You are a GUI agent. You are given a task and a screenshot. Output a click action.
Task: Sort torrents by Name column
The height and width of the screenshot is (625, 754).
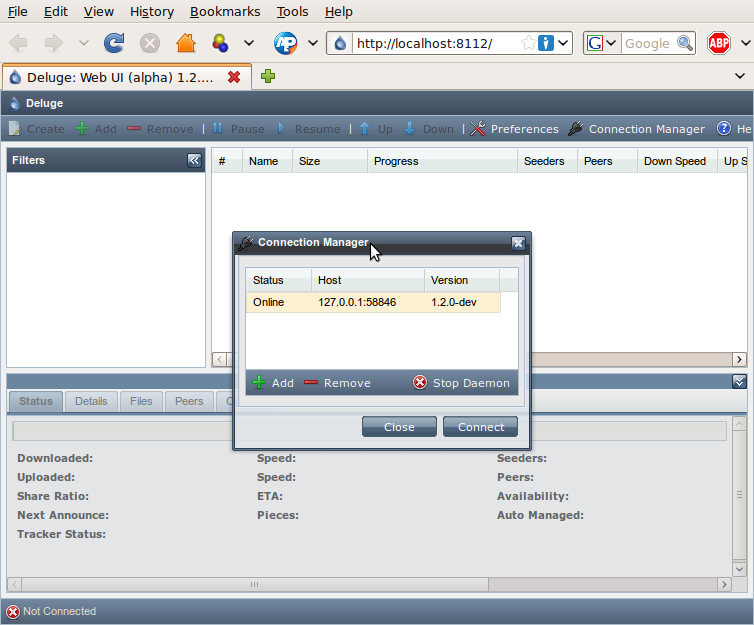(x=267, y=161)
